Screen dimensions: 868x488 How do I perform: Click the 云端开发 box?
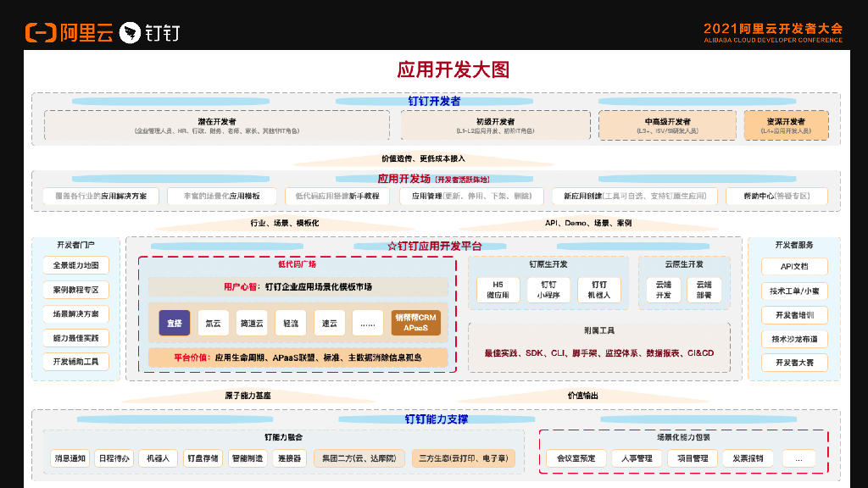[664, 290]
